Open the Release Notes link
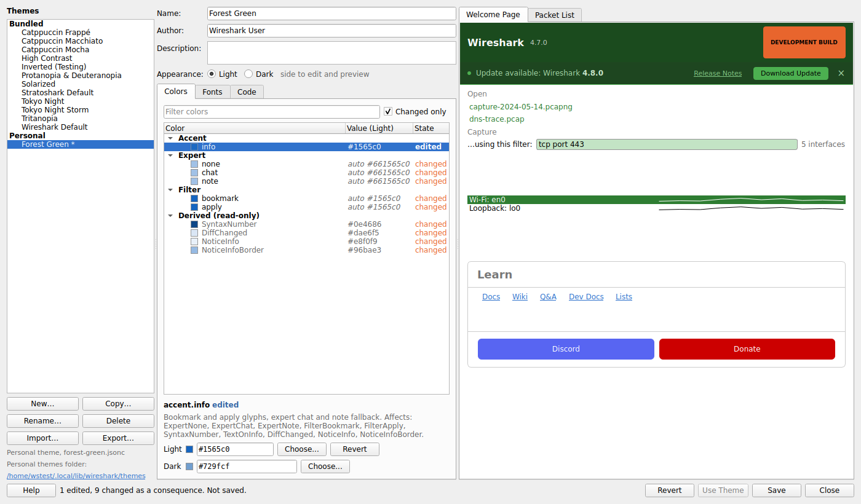861x504 pixels. click(x=718, y=73)
